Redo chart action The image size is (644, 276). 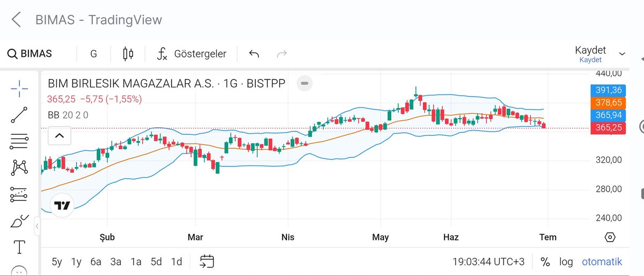pyautogui.click(x=281, y=54)
